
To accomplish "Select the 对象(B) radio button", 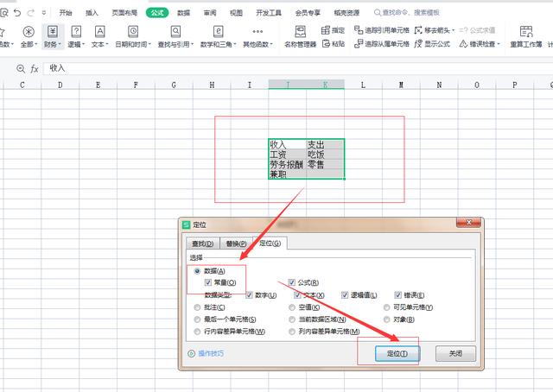I will [386, 319].
